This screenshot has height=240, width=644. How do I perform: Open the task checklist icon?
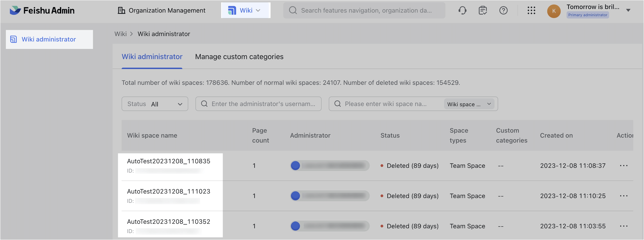tap(483, 10)
